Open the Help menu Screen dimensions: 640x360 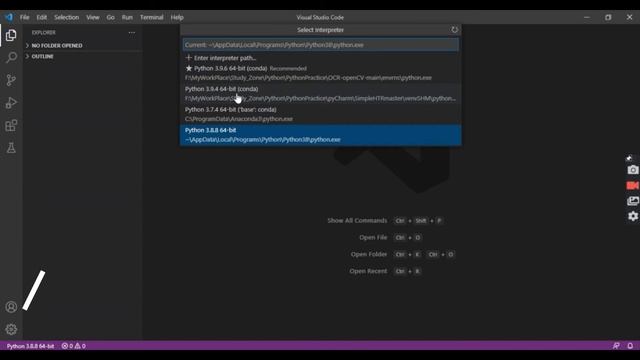(x=177, y=17)
